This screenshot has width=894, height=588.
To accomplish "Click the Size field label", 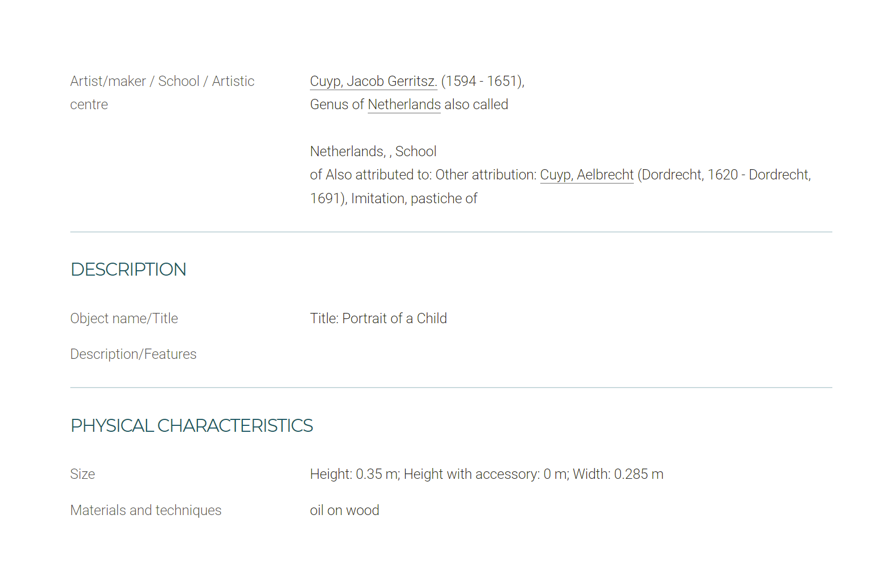I will coord(83,474).
